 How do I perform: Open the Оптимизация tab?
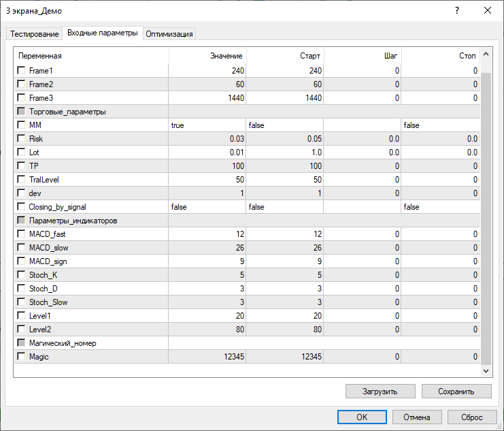(x=169, y=34)
